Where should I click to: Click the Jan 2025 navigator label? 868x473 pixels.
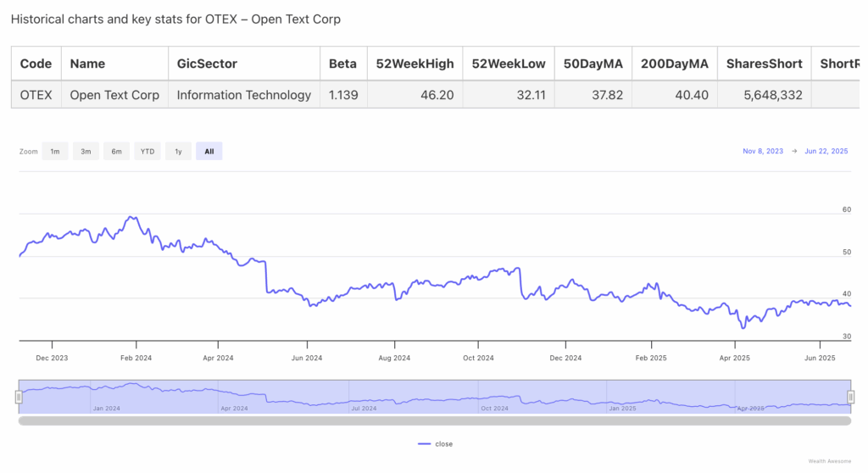[x=622, y=409]
